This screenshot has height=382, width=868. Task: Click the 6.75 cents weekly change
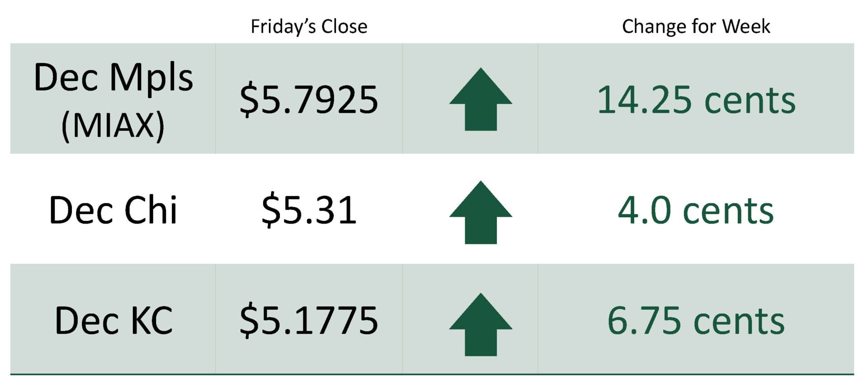click(x=696, y=321)
